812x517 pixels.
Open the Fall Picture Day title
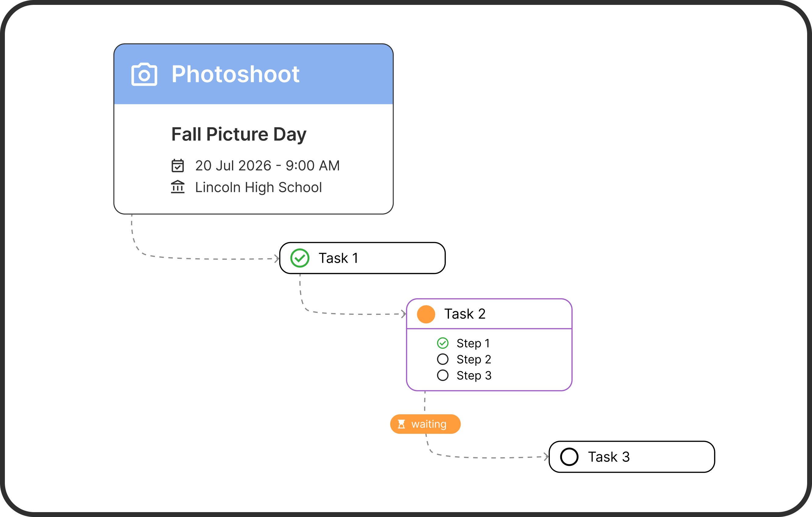coord(239,134)
